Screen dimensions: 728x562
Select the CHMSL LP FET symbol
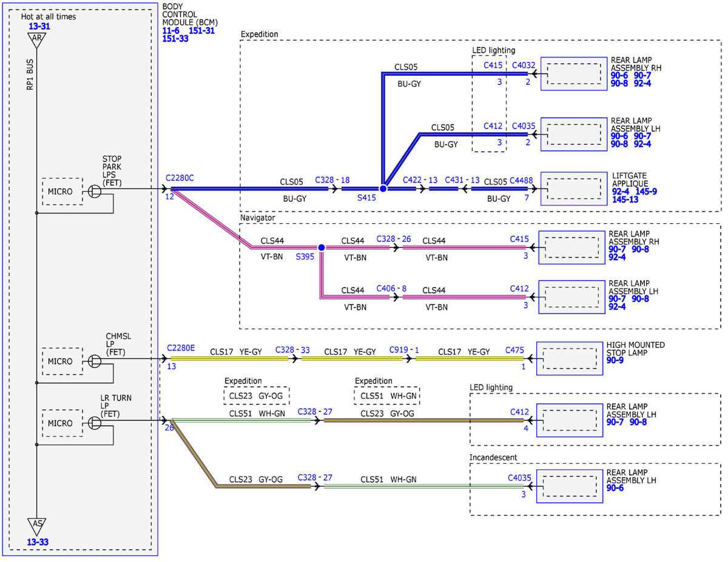pos(95,361)
